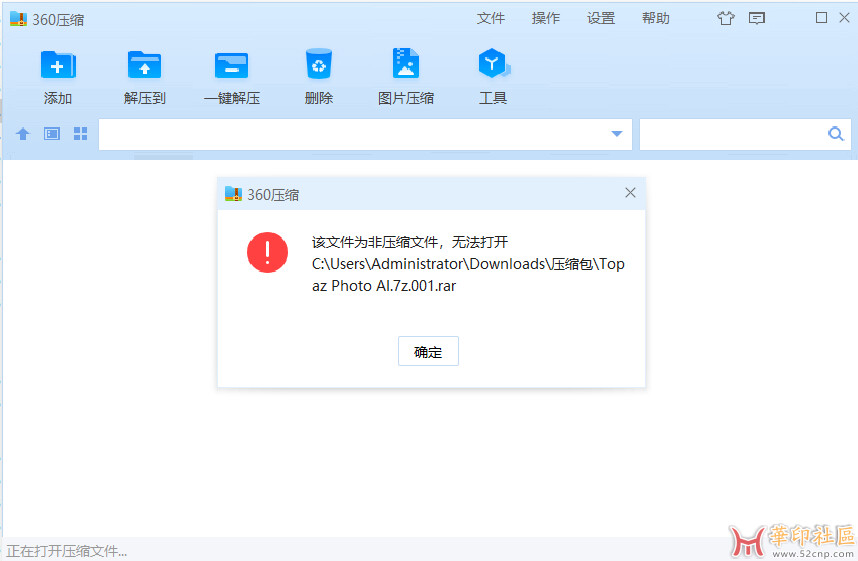Open the 帮助 (Help) menu
Viewport: 858px width, 561px height.
pyautogui.click(x=656, y=18)
